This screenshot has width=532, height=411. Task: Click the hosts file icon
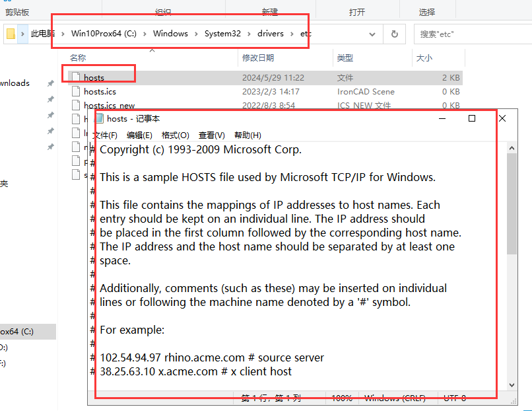[76, 77]
